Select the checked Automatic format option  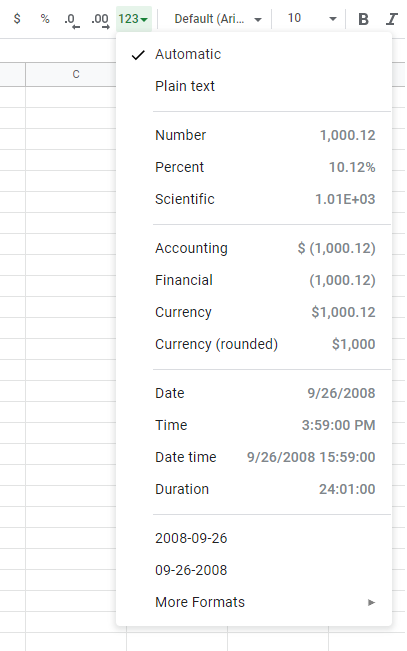pyautogui.click(x=254, y=54)
